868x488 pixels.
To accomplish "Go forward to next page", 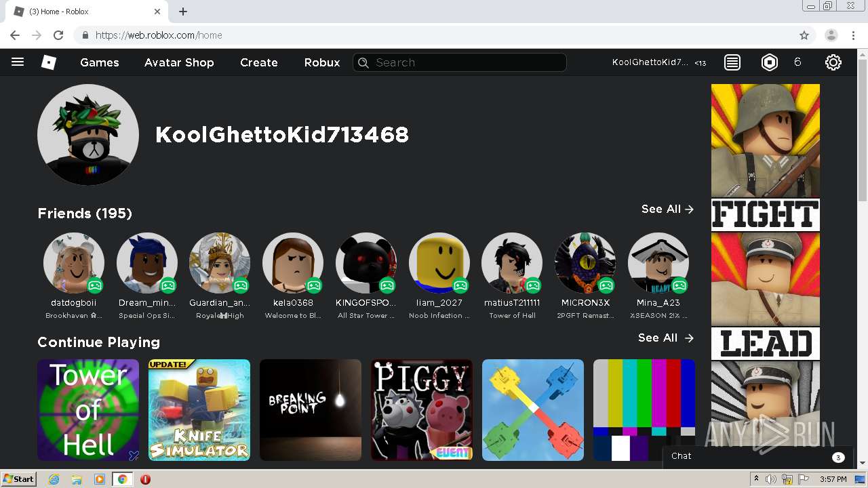I will pos(37,35).
